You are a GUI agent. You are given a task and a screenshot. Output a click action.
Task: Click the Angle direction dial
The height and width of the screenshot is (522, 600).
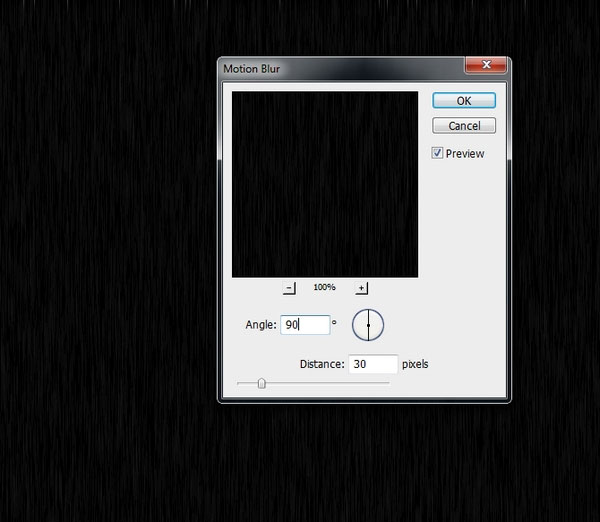click(368, 325)
